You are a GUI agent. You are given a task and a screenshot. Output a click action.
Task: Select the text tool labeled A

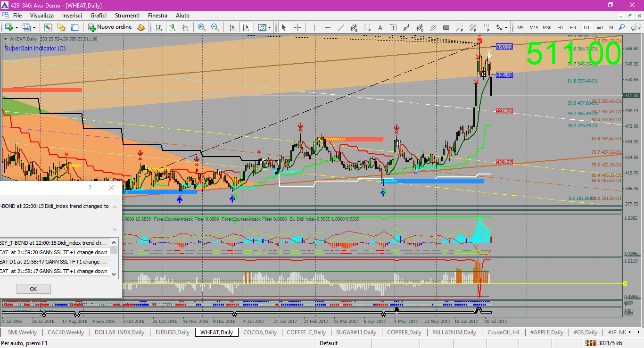(x=380, y=27)
